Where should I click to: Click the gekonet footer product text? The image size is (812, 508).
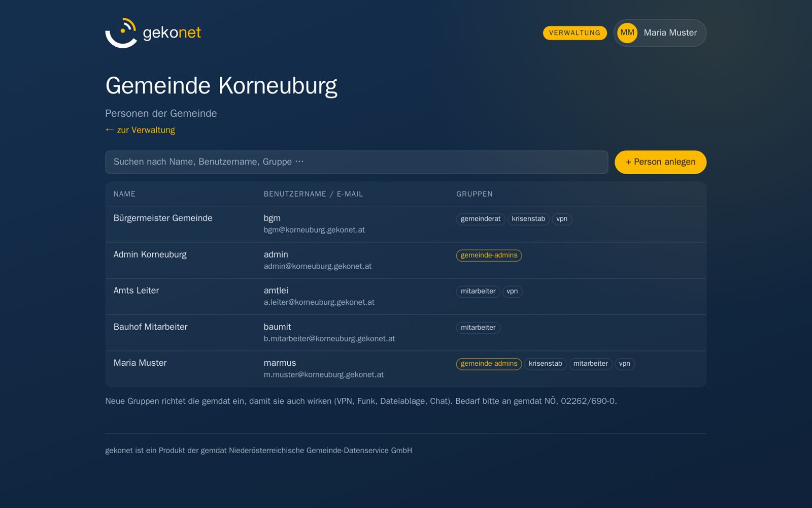258,451
